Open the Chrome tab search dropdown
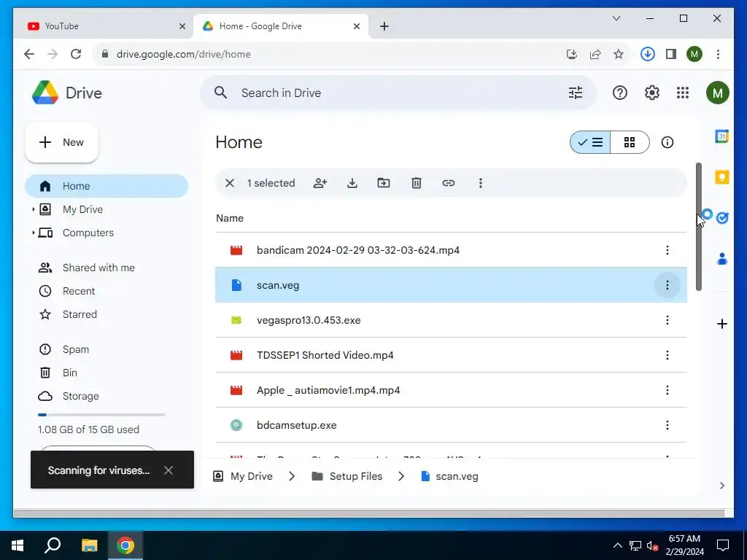The image size is (747, 560). [616, 18]
